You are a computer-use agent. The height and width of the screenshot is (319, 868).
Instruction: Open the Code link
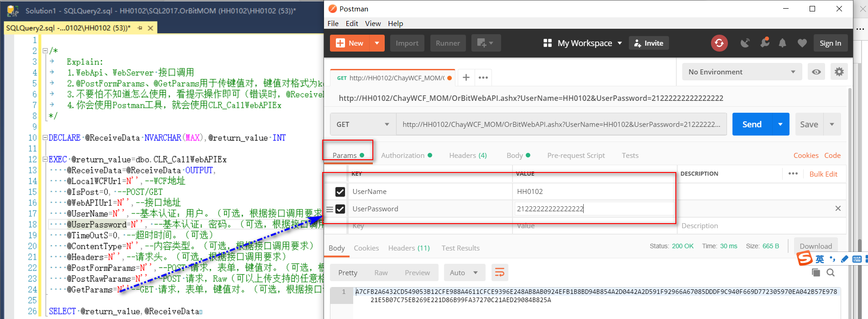point(832,155)
